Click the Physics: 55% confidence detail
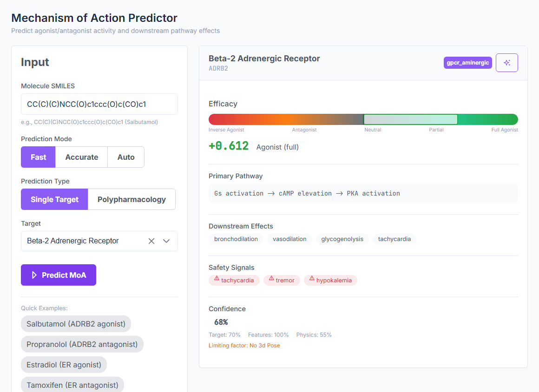This screenshot has height=392, width=539. pos(314,334)
